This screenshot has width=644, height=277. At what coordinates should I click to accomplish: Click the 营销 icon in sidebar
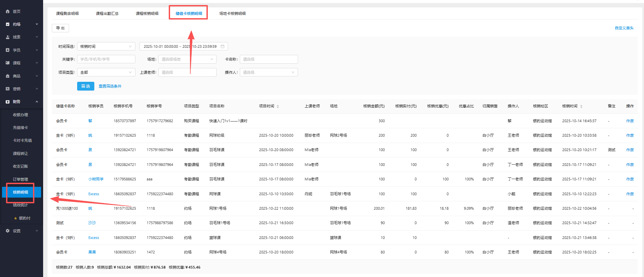(8, 89)
